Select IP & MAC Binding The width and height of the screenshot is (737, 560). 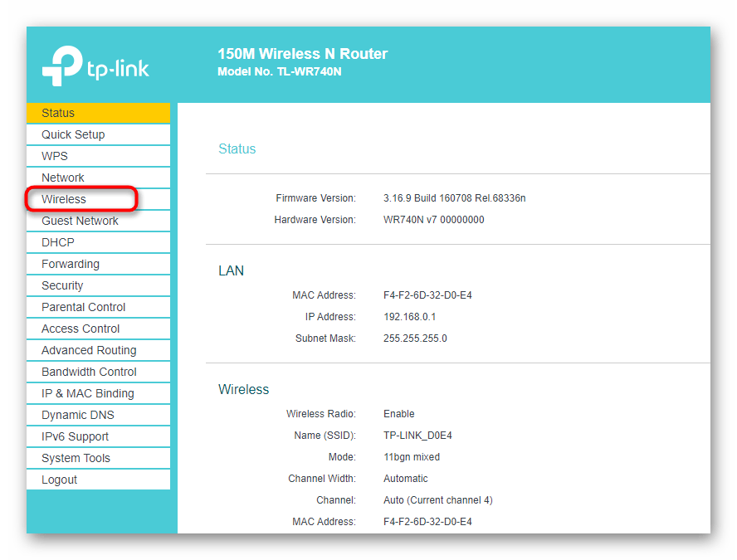tap(98, 394)
